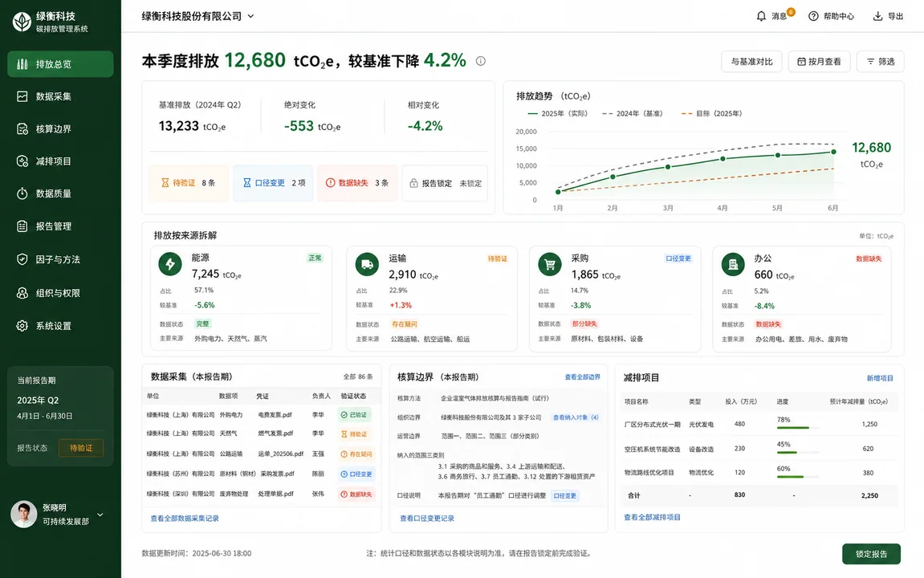The height and width of the screenshot is (578, 924).
Task: Click 查看全部边界 link
Action: [x=582, y=377]
